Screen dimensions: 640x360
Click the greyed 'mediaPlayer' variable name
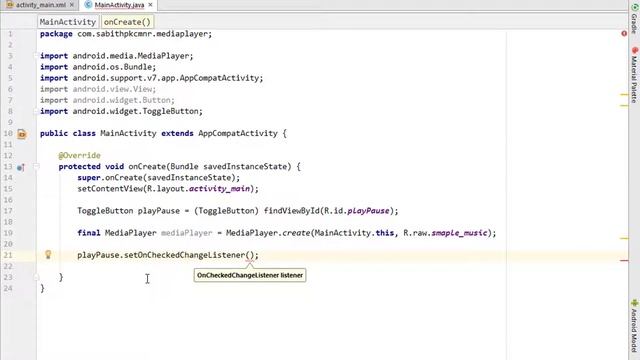[x=187, y=233]
